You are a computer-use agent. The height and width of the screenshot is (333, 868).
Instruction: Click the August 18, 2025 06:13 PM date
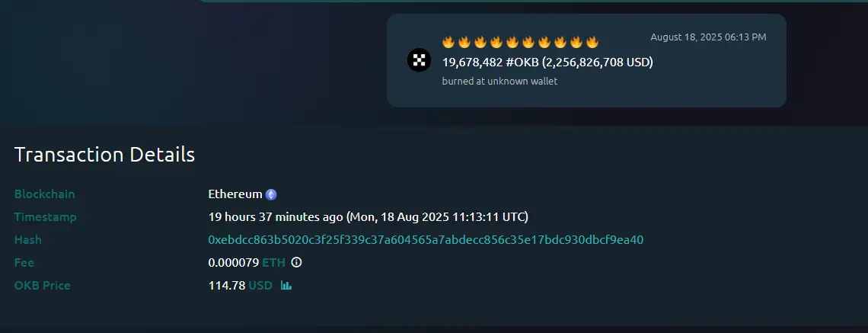tap(709, 37)
